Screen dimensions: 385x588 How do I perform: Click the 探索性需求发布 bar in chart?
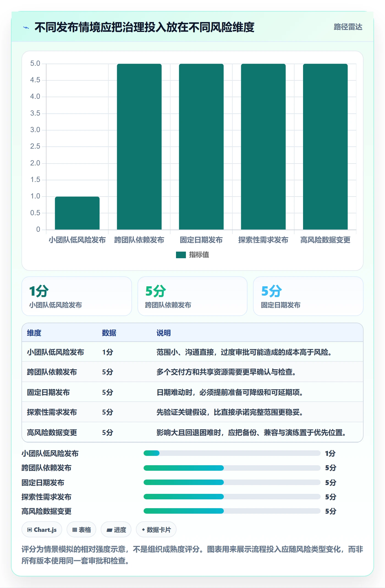263,147
